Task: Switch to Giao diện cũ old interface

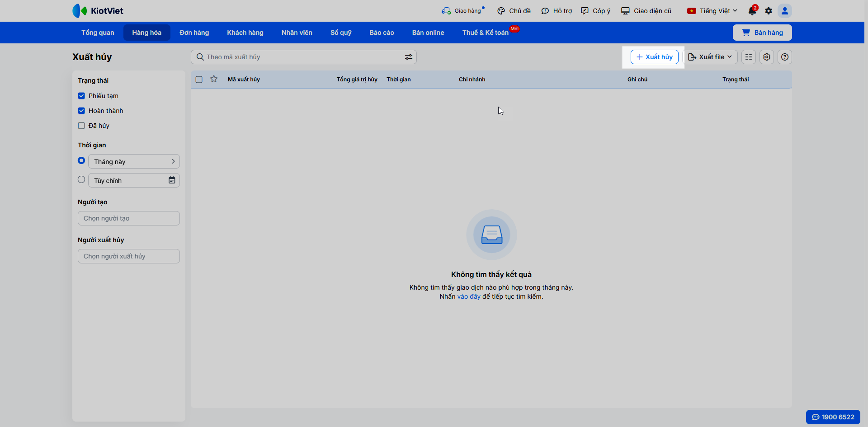Action: [646, 11]
